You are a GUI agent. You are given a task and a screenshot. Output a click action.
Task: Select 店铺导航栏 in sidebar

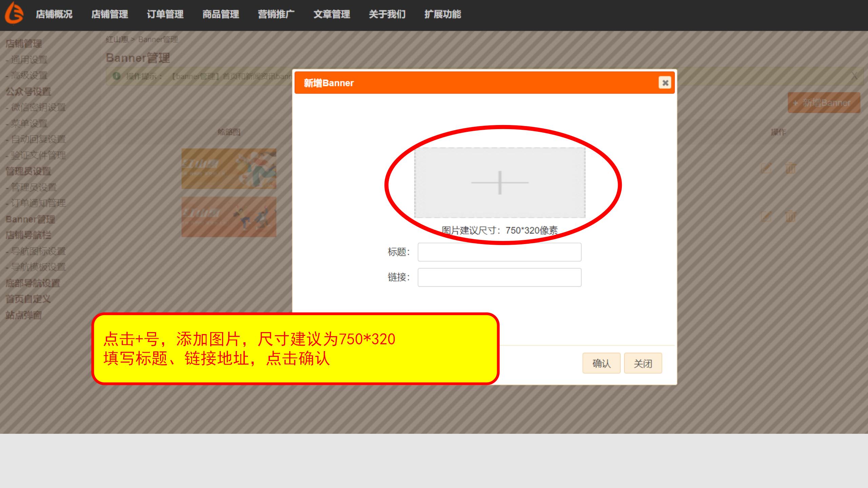[28, 235]
